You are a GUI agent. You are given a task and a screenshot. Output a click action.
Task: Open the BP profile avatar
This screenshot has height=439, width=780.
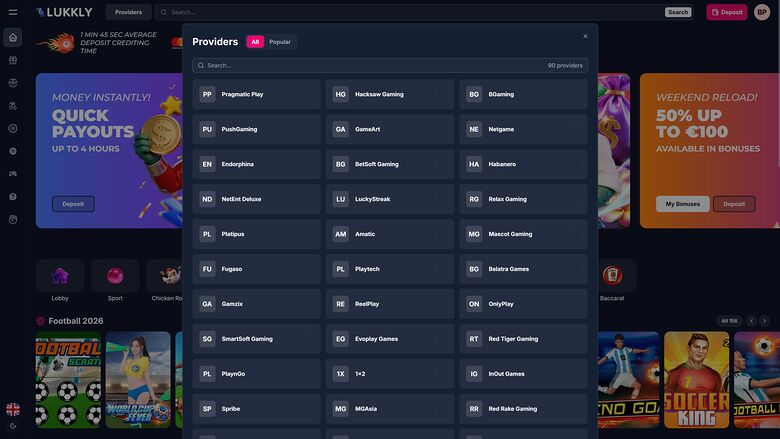[x=762, y=12]
